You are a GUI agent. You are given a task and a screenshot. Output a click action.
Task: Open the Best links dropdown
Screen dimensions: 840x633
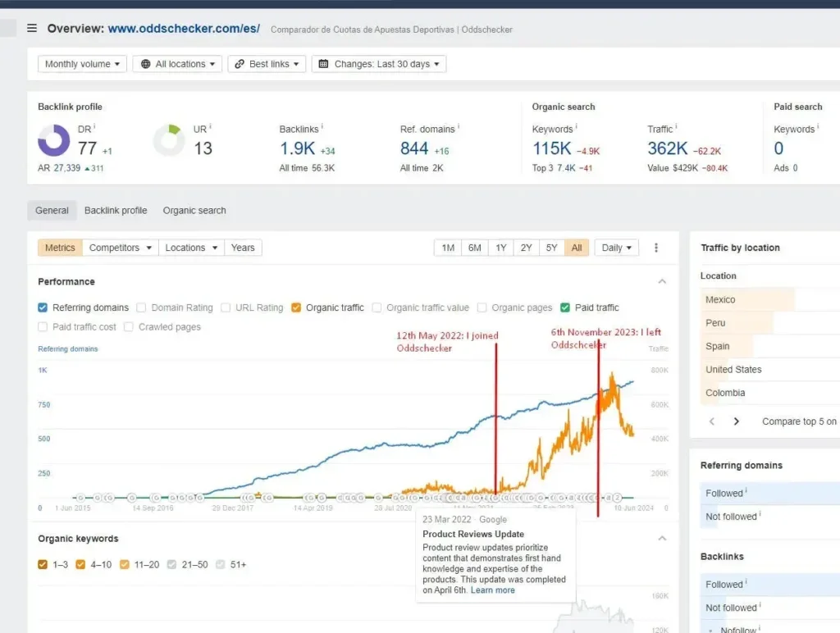[x=267, y=64]
